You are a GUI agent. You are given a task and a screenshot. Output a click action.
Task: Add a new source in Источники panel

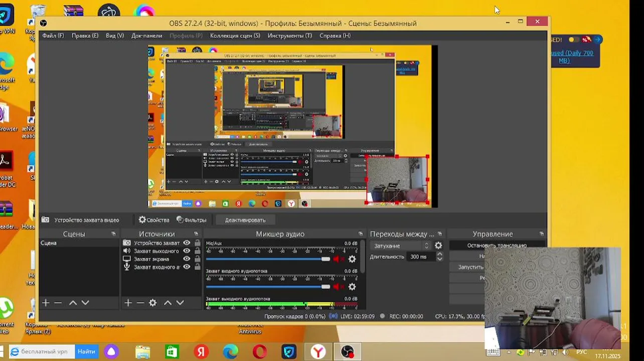(128, 303)
